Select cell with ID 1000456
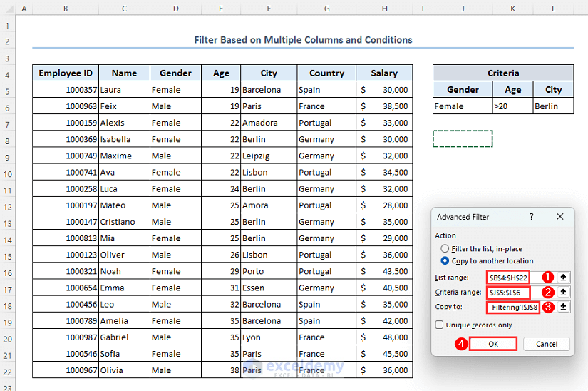 coord(66,305)
